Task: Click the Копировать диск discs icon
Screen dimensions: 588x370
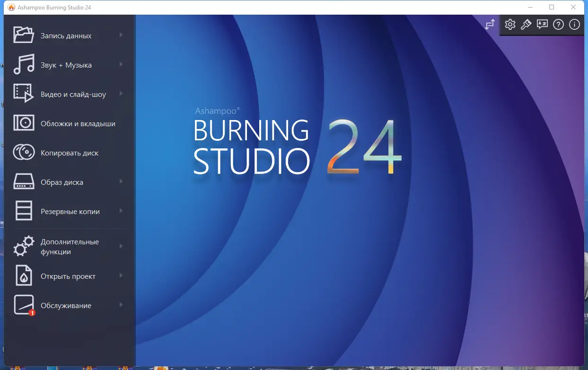Action: (x=23, y=153)
